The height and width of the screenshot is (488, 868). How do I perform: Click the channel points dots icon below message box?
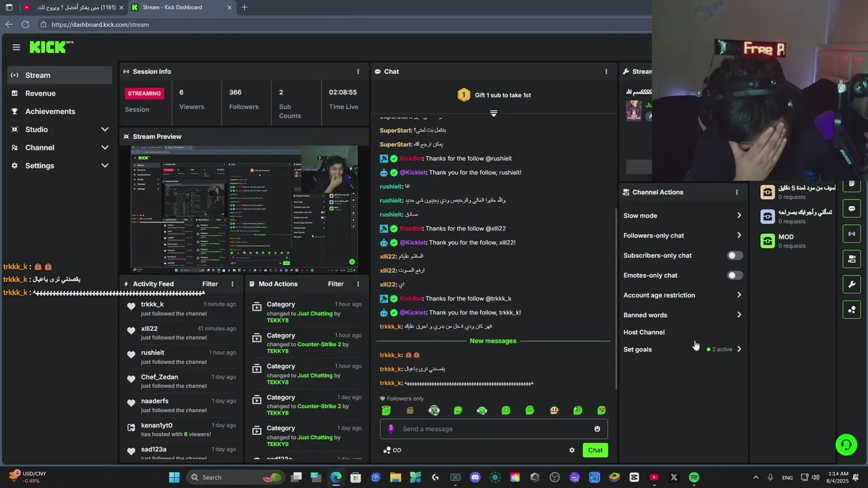pyautogui.click(x=387, y=450)
